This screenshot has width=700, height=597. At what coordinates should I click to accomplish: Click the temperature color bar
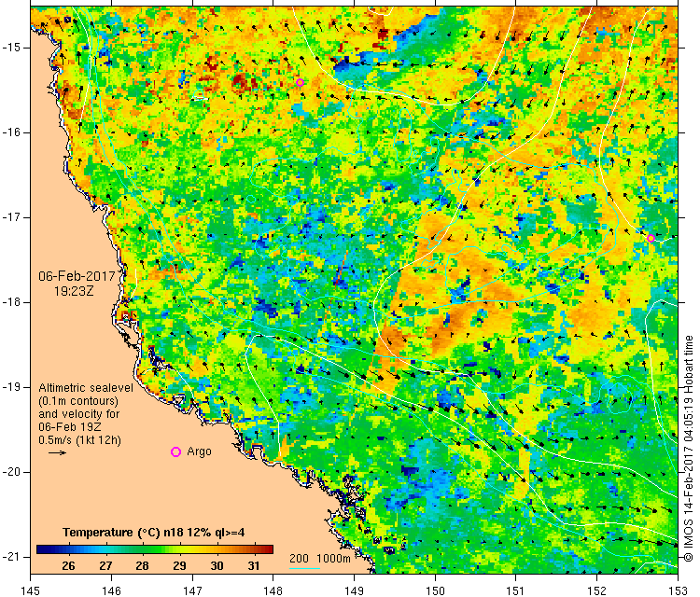coord(154,549)
